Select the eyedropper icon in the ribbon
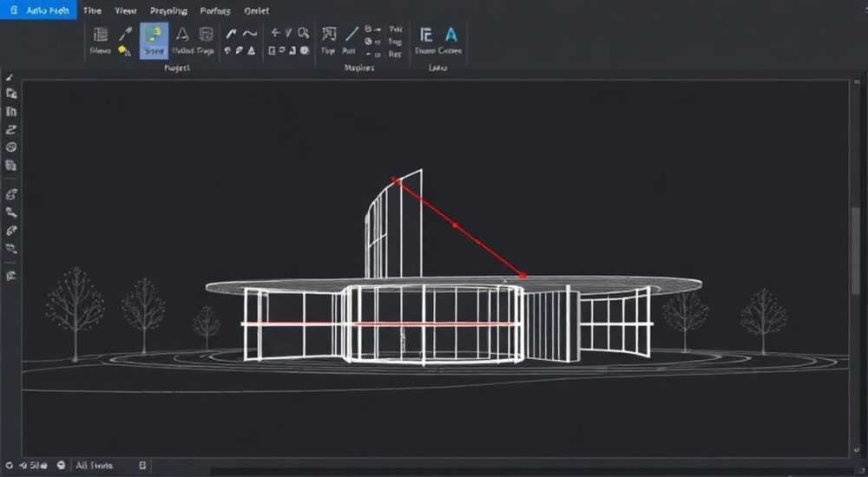The image size is (868, 477). click(x=126, y=35)
